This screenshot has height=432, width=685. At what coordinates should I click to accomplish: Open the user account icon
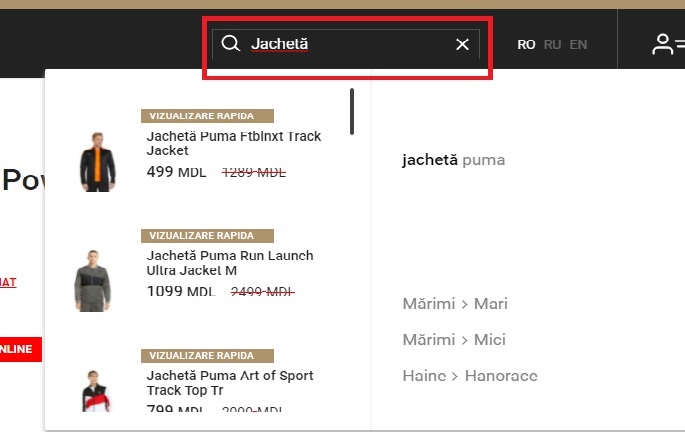pos(662,44)
